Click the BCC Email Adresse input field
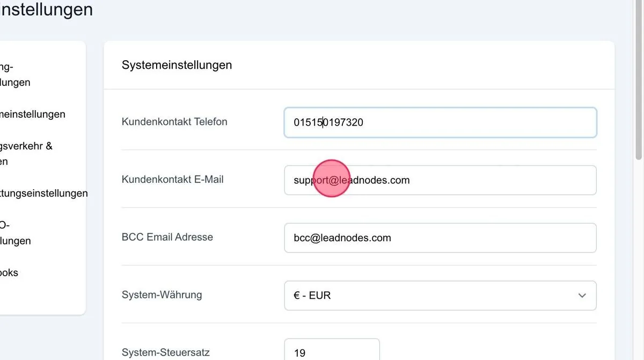The image size is (644, 360). [x=440, y=237]
